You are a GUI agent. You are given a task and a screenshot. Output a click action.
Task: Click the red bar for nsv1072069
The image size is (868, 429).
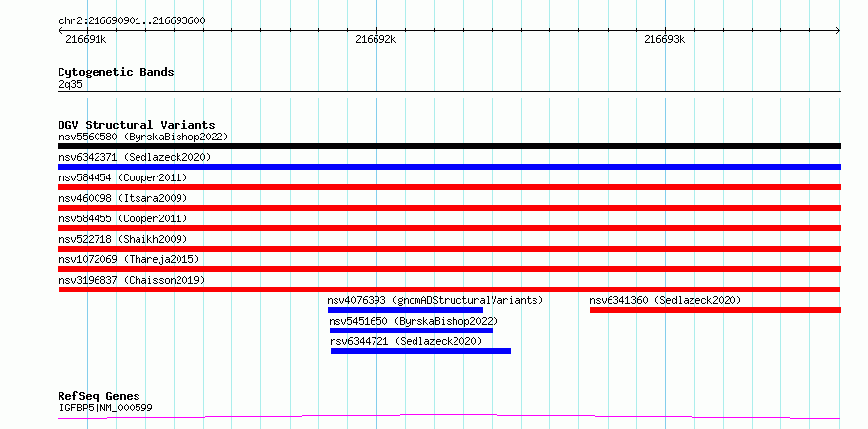click(449, 269)
